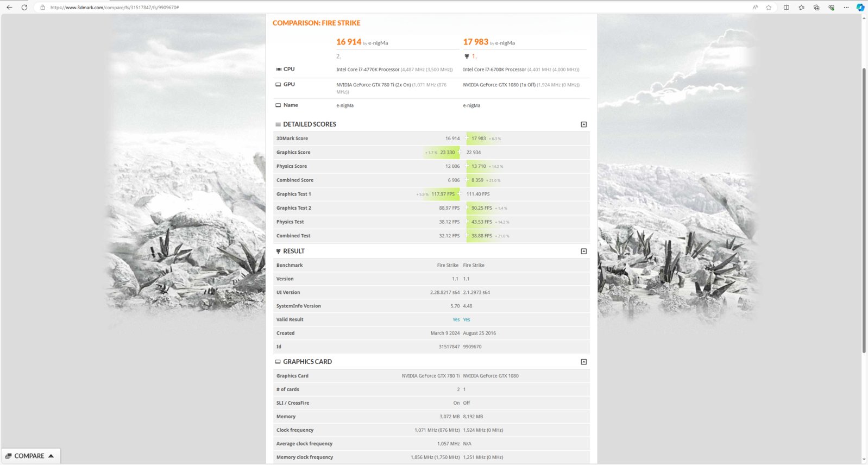Click the COMPARISON: FIRE STRIKE heading

pos(317,23)
